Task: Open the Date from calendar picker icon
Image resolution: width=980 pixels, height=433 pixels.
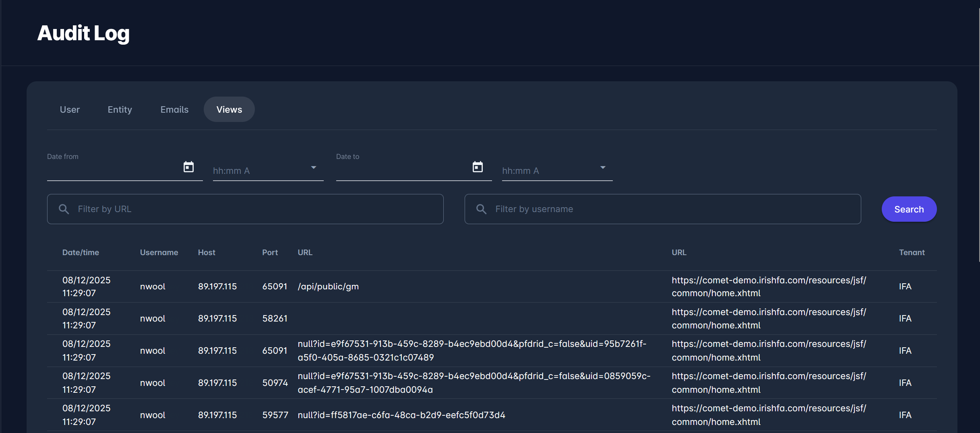Action: (x=188, y=167)
